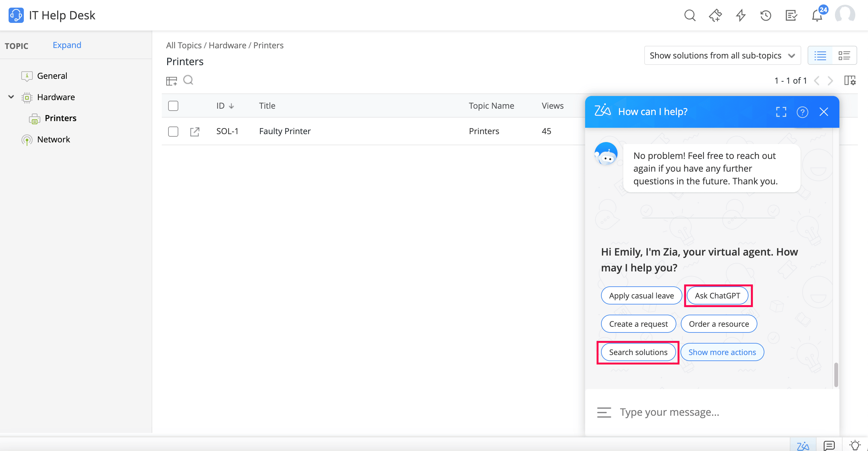Click the Network topic in sidebar
Screen dimensions: 868x451
[x=53, y=140]
